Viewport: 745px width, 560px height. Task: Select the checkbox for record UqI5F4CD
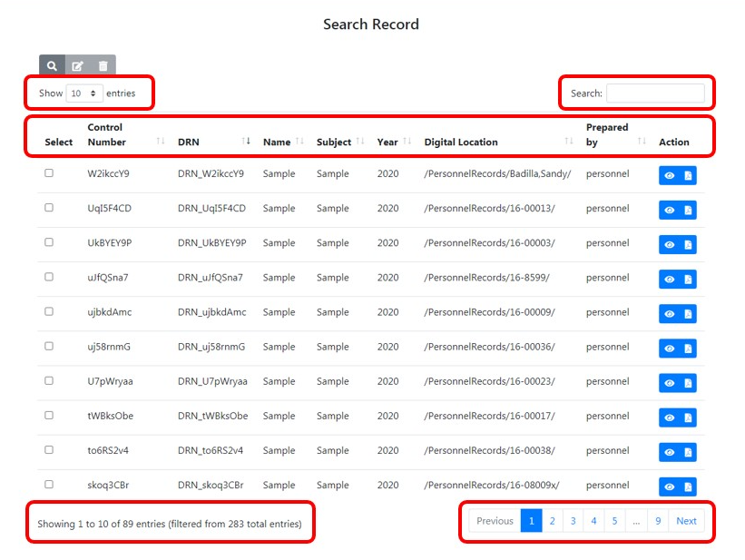click(49, 208)
